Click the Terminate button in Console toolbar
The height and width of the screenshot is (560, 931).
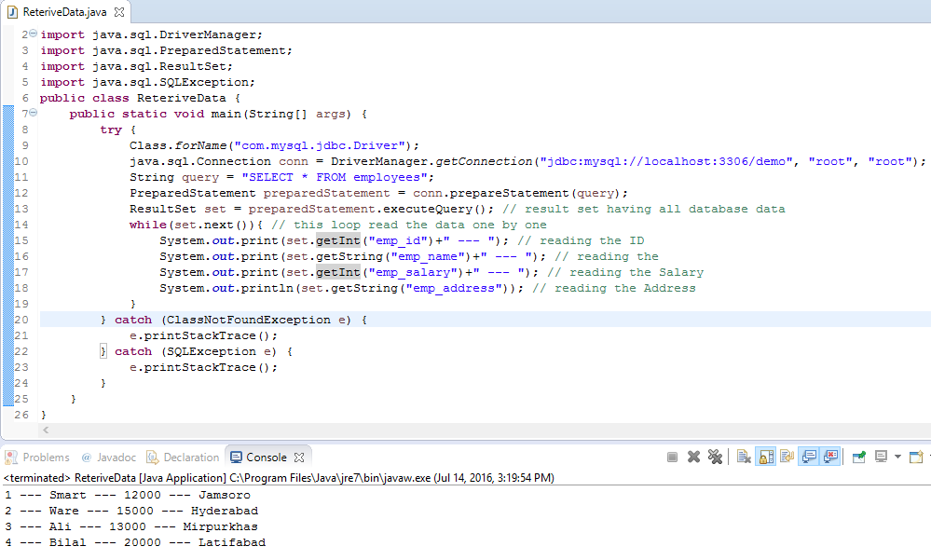[x=671, y=458]
